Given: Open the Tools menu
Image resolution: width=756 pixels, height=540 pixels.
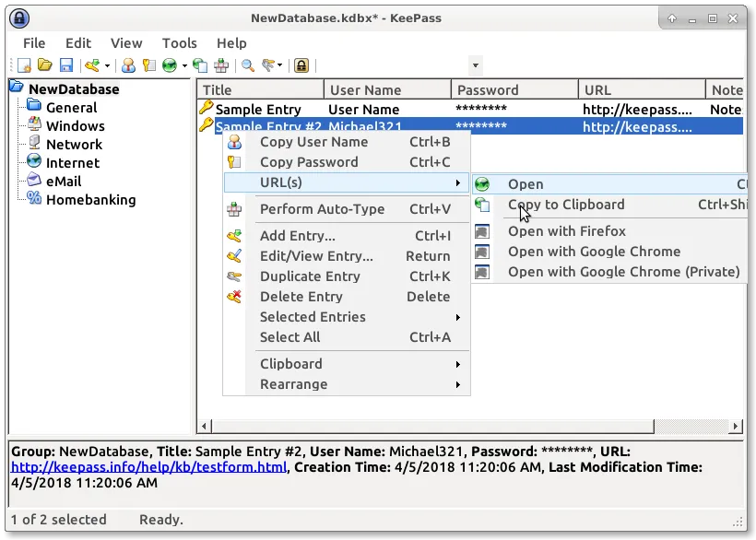Looking at the screenshot, I should 179,43.
